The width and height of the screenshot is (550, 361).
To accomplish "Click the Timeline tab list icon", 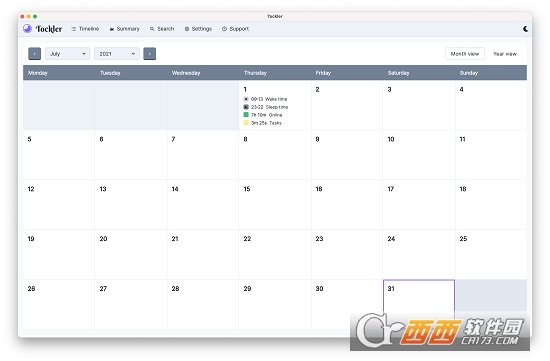I will pos(74,29).
